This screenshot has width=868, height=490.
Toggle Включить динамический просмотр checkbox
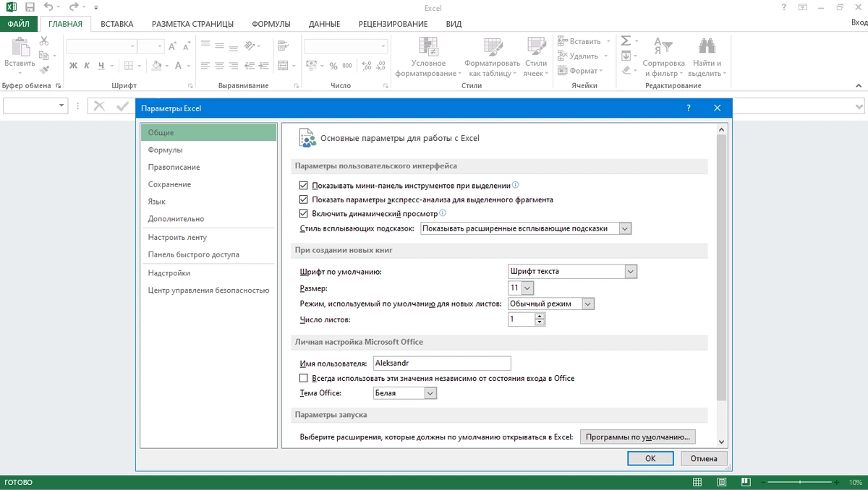[x=304, y=214]
